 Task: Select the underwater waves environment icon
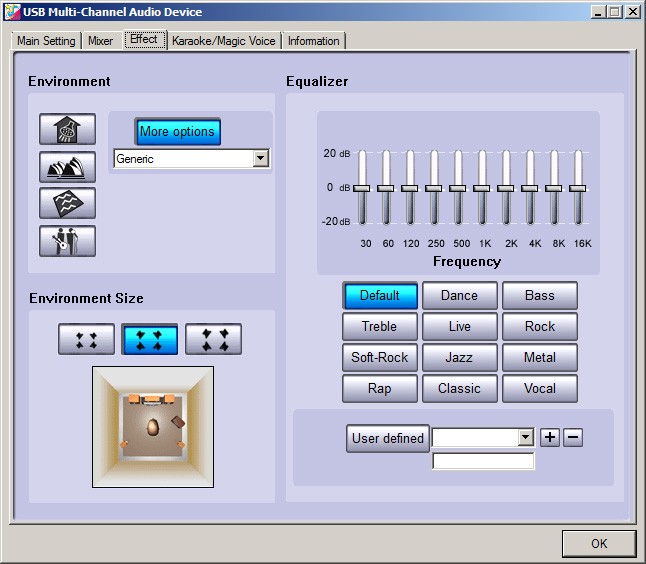pos(67,203)
